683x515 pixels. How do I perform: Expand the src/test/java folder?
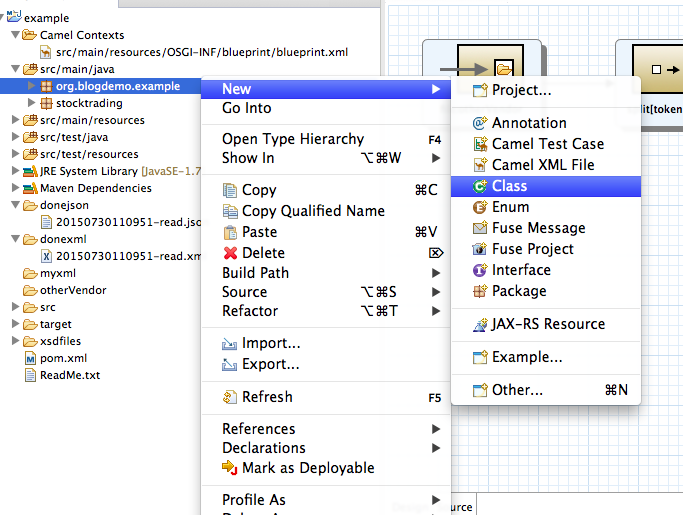15,137
